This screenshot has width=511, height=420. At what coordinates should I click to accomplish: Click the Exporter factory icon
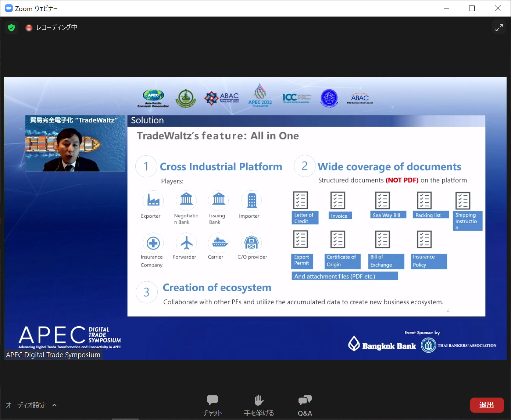click(x=153, y=200)
